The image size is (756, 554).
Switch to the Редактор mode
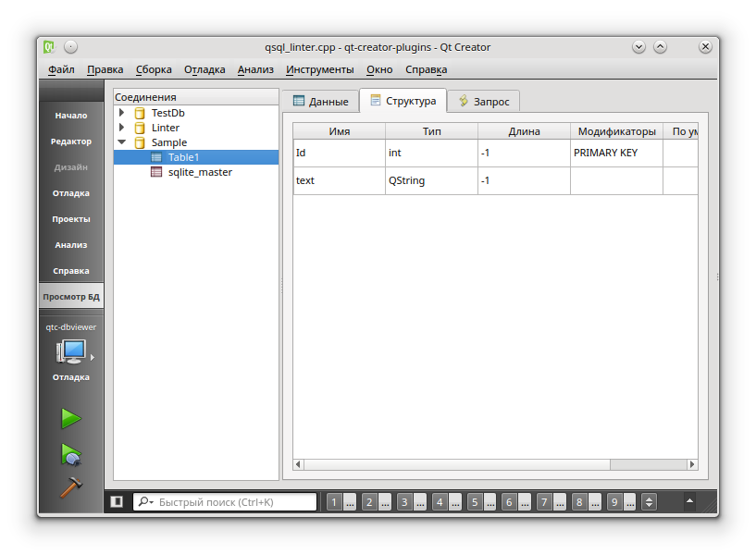(x=71, y=142)
